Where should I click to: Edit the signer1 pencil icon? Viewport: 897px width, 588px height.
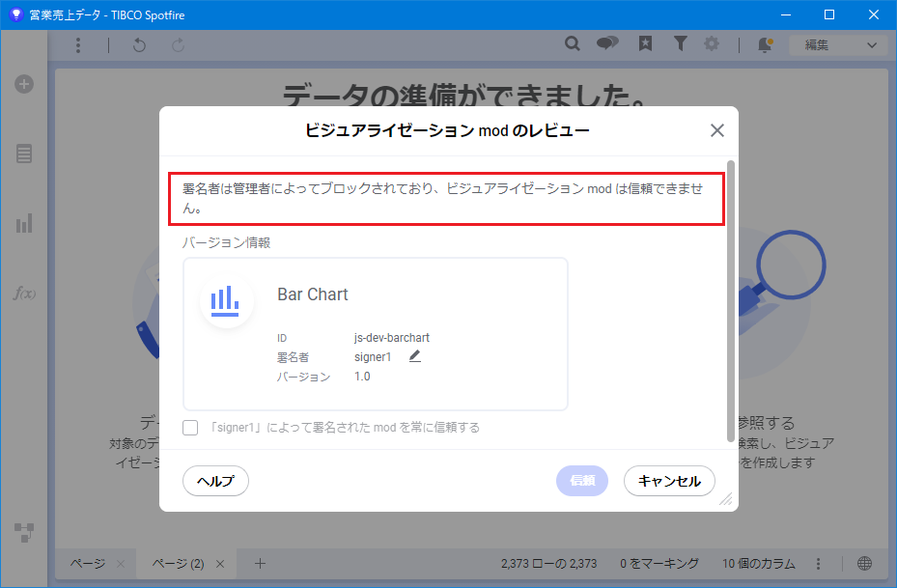415,356
